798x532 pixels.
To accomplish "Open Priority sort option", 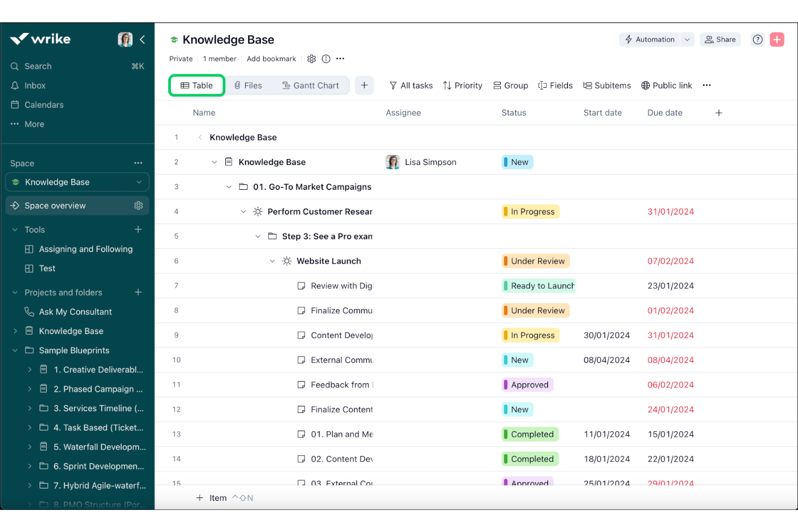I will coord(463,86).
